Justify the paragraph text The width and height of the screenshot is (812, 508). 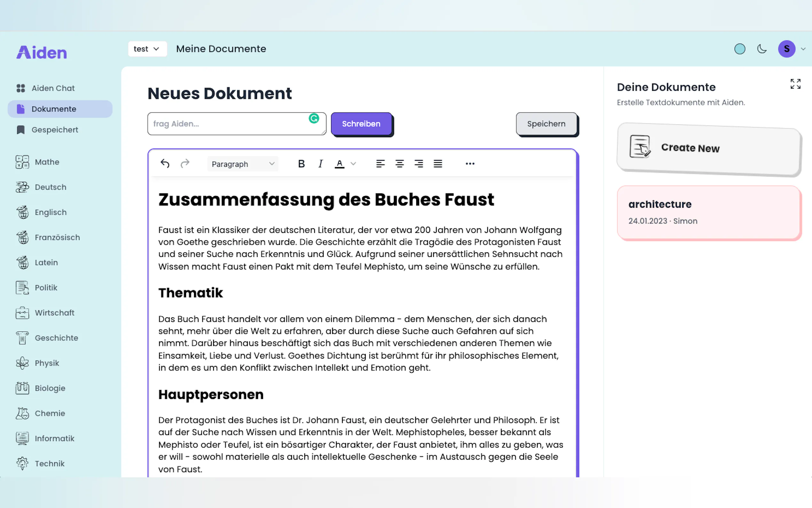[x=438, y=163]
